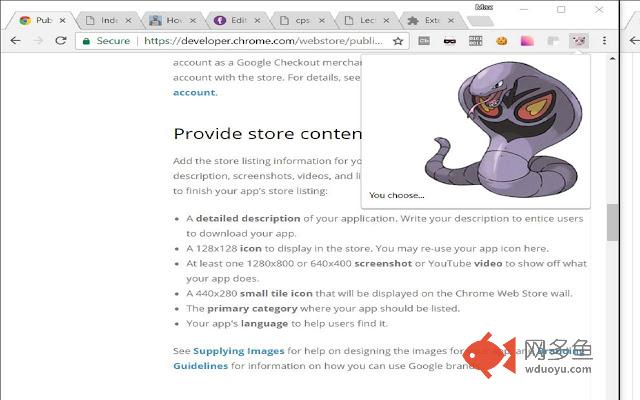Close the Lec tab

point(386,20)
